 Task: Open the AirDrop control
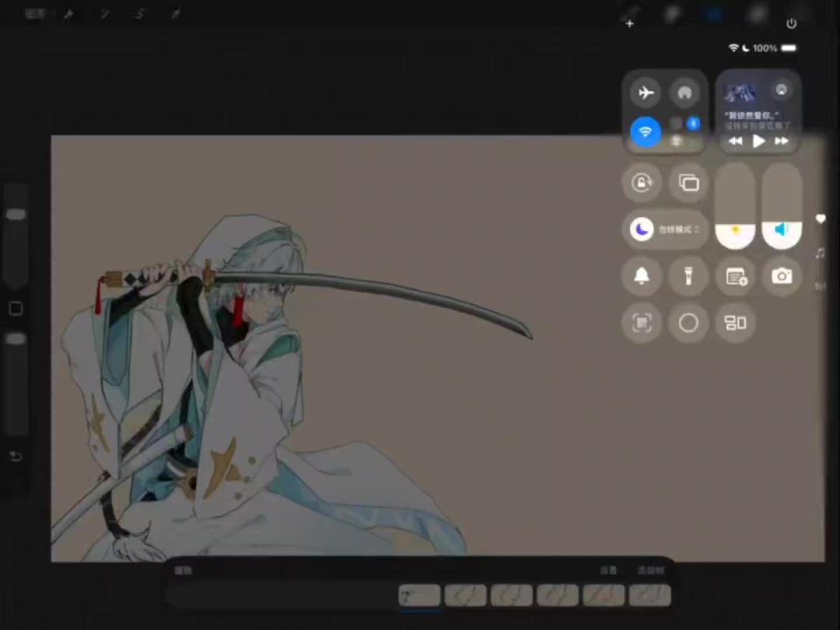click(684, 93)
